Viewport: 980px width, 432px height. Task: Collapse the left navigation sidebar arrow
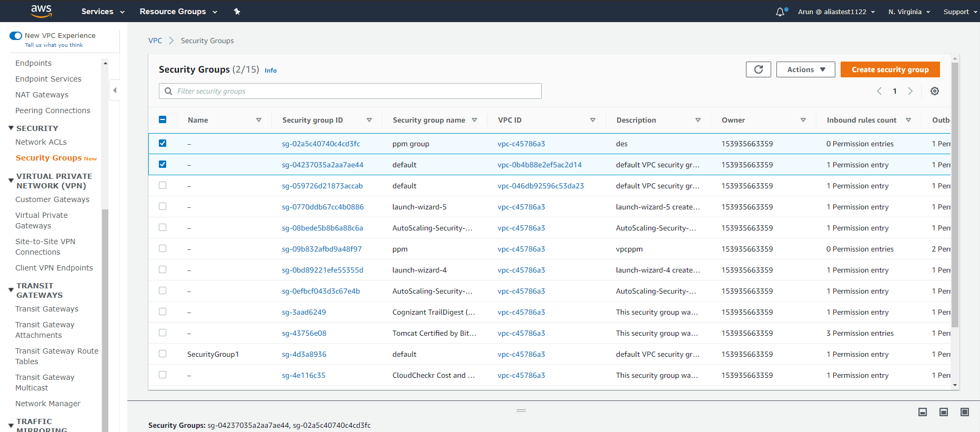point(115,90)
